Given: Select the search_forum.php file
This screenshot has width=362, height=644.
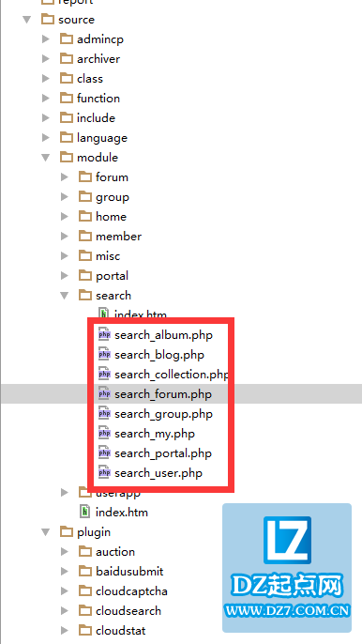Looking at the screenshot, I should pos(163,394).
